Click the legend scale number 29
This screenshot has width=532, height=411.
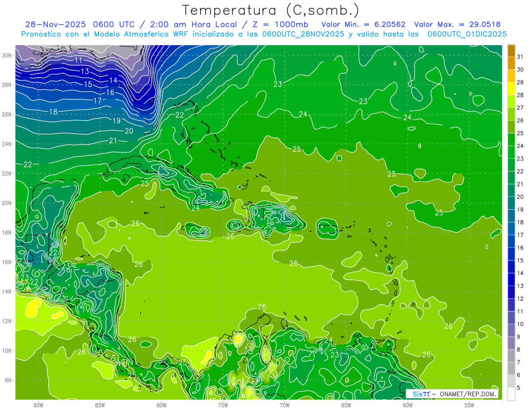click(520, 82)
